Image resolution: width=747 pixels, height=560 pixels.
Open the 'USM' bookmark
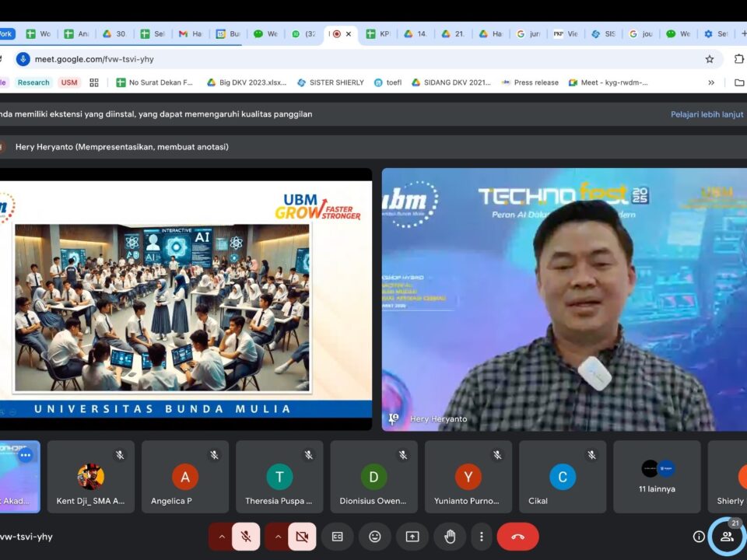pos(69,82)
